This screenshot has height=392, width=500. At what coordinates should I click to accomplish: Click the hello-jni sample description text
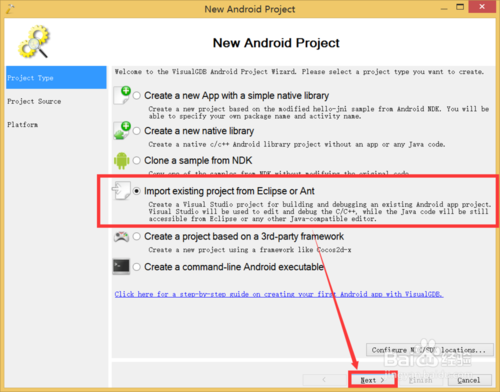[x=319, y=113]
